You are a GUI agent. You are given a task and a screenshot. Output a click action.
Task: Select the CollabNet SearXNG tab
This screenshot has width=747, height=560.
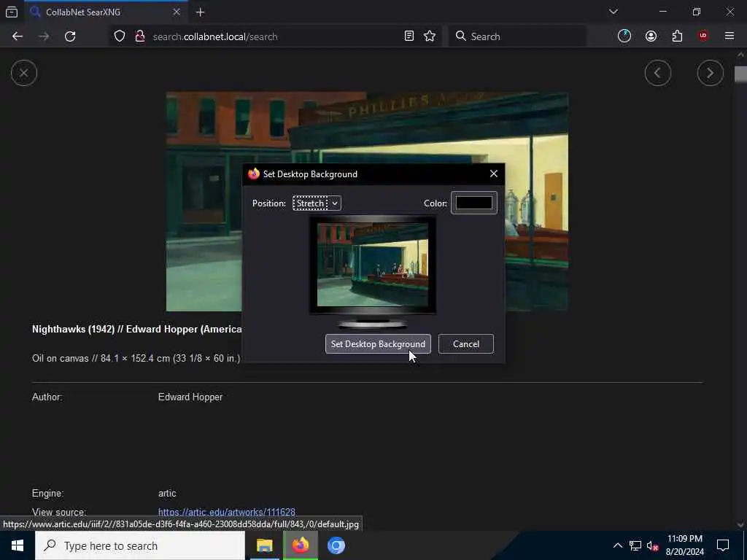coord(105,12)
